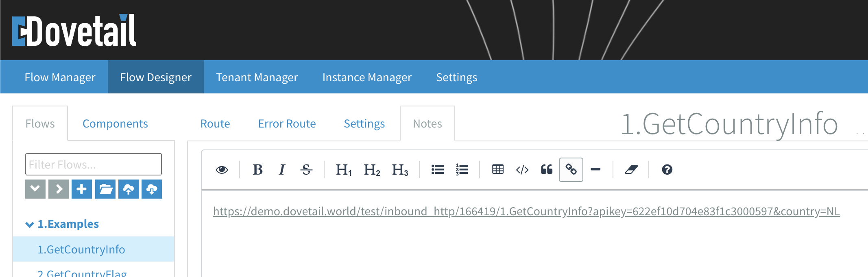
Task: Open the flow Settings tab
Action: point(364,123)
